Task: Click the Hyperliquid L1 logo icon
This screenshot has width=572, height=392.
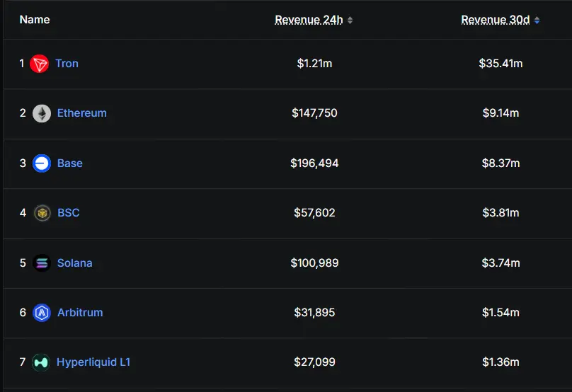Action: (41, 362)
